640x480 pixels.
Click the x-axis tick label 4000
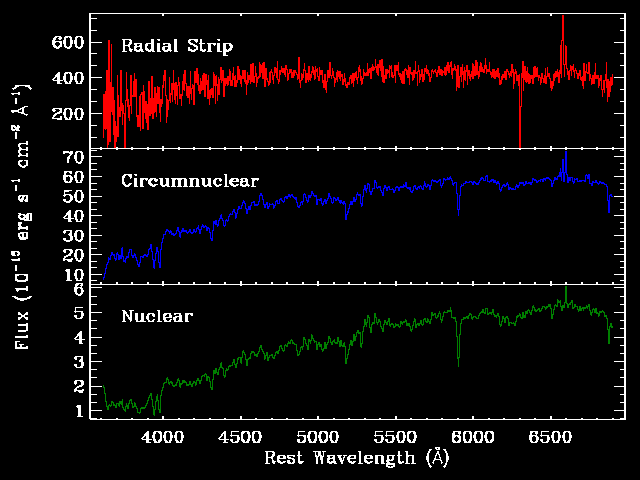click(x=162, y=437)
